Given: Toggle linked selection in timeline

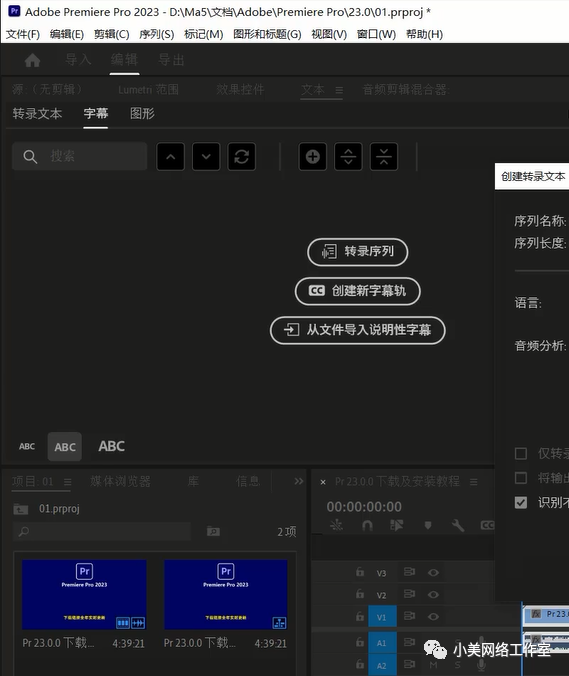Looking at the screenshot, I should pyautogui.click(x=397, y=525).
